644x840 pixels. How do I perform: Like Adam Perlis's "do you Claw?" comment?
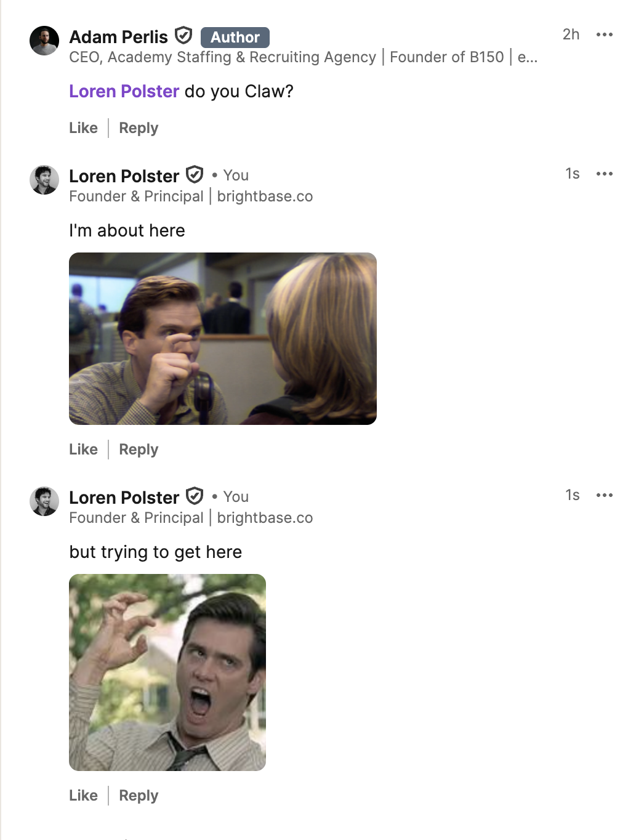(x=83, y=128)
